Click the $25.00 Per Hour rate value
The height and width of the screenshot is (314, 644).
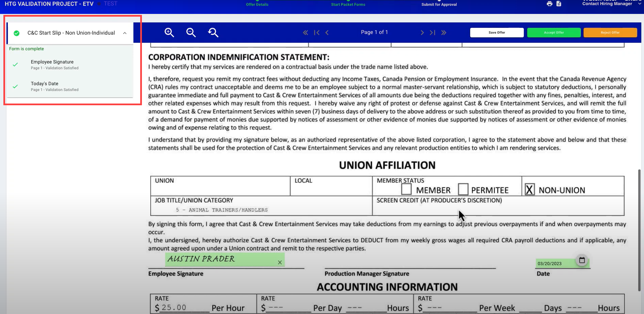pyautogui.click(x=174, y=308)
